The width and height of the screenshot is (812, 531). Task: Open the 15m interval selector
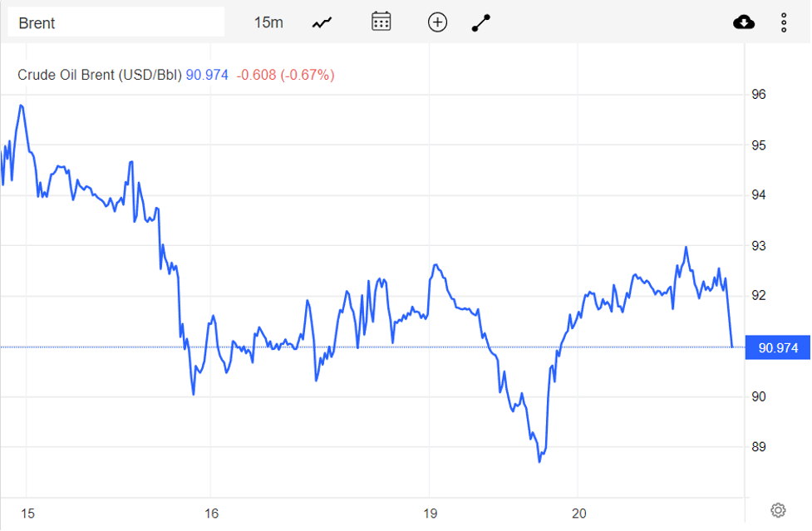(x=268, y=22)
